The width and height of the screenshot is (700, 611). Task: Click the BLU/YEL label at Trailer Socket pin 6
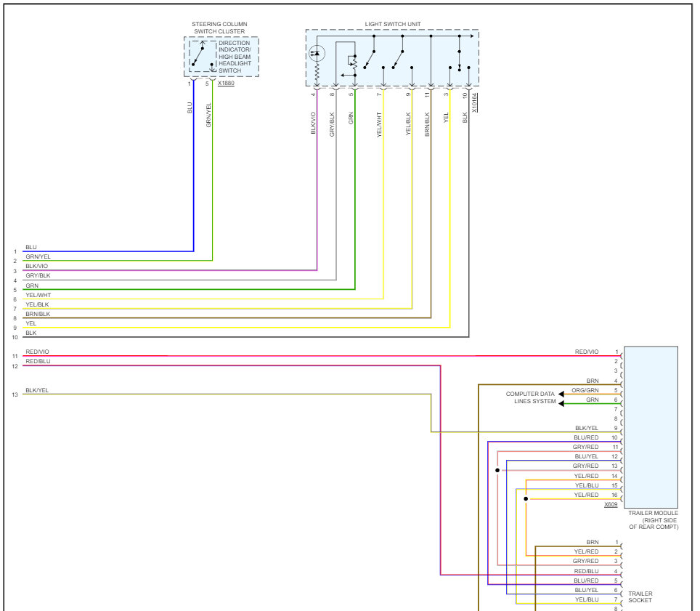(x=587, y=590)
